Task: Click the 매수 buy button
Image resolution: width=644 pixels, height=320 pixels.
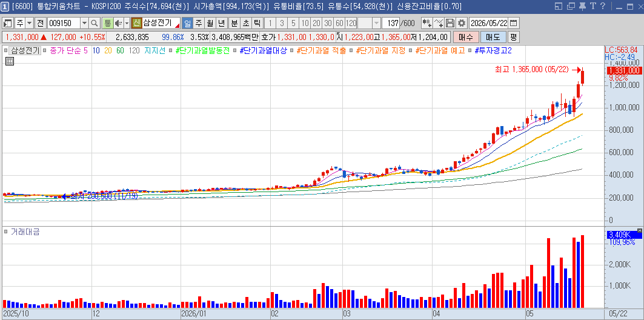Action: (x=466, y=37)
